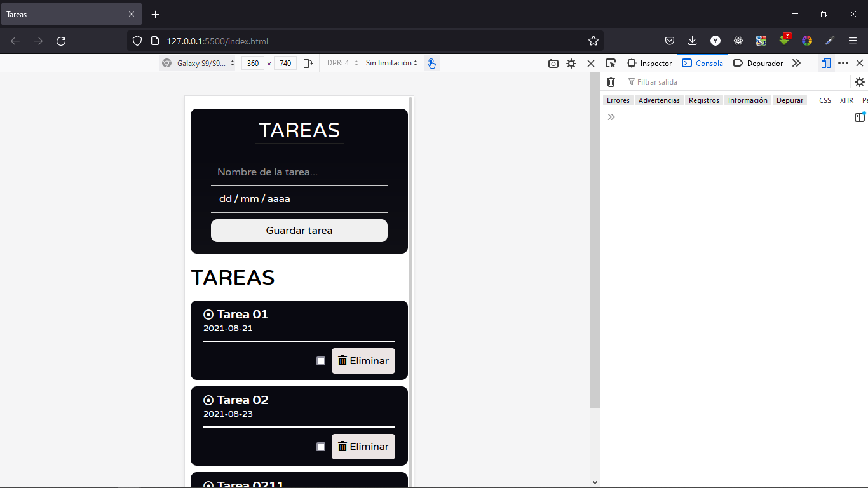Click the colorful wheel extension icon

807,41
